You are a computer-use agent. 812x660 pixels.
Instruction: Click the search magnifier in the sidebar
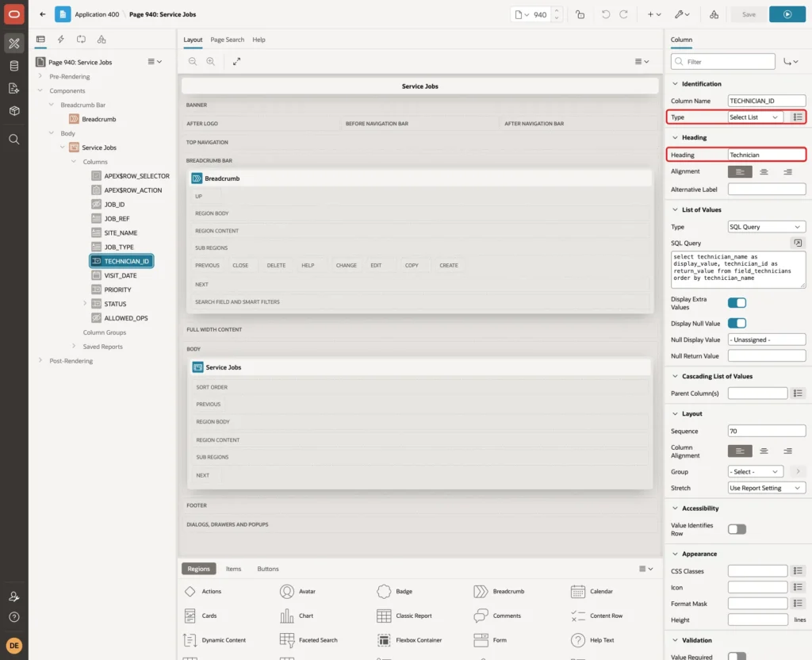coord(14,140)
